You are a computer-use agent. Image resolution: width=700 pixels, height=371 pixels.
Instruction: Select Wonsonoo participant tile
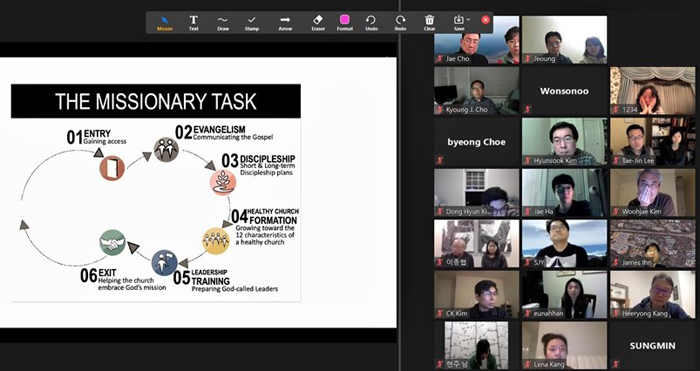(x=564, y=91)
